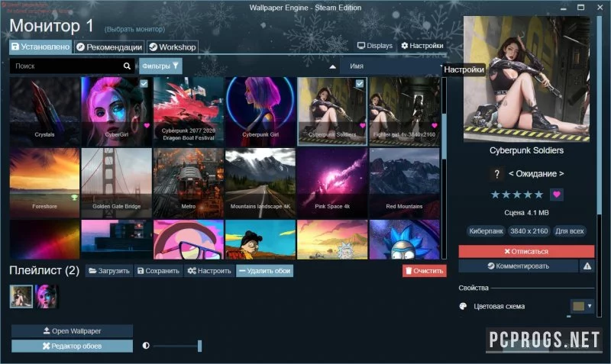The height and width of the screenshot is (364, 611).
Task: Rate wallpaper with the five stars
Action: 517,195
